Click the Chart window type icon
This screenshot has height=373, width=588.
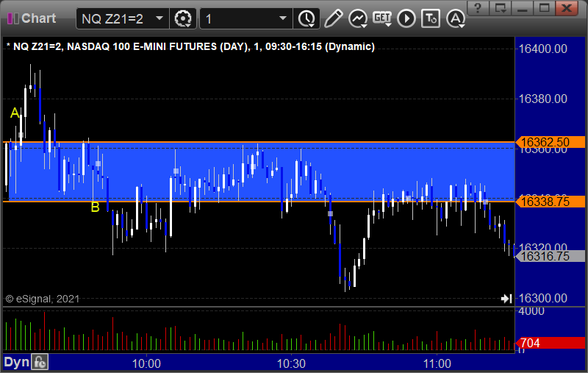pos(13,18)
